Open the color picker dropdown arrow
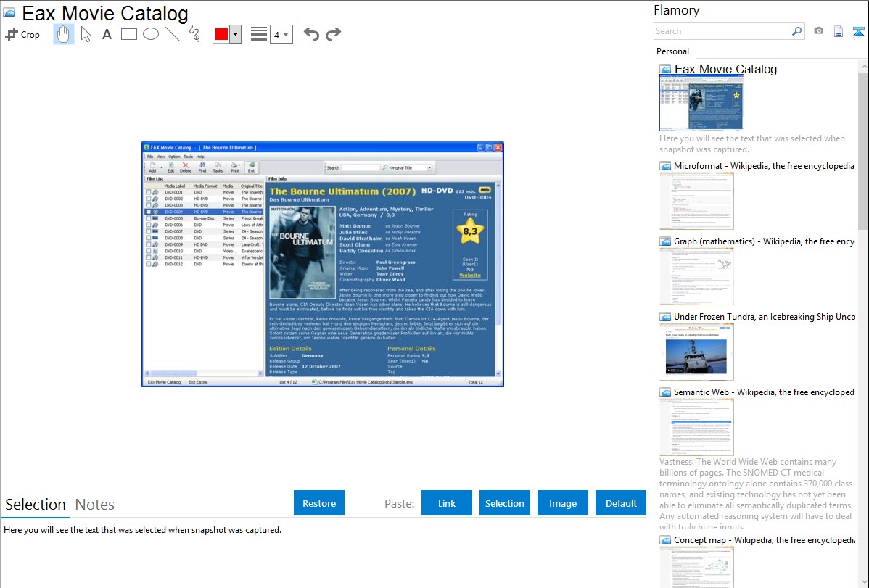This screenshot has height=588, width=869. point(235,34)
